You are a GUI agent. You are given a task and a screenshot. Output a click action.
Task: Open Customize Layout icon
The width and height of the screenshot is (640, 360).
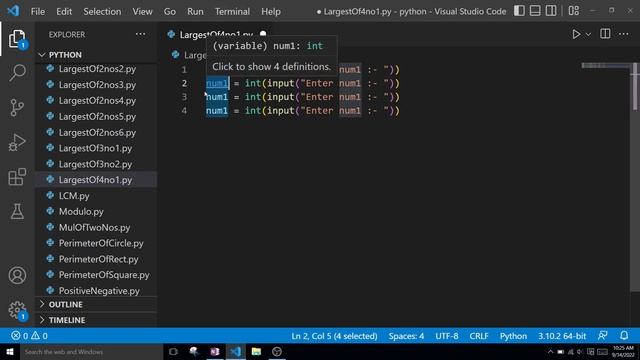[x=573, y=11]
